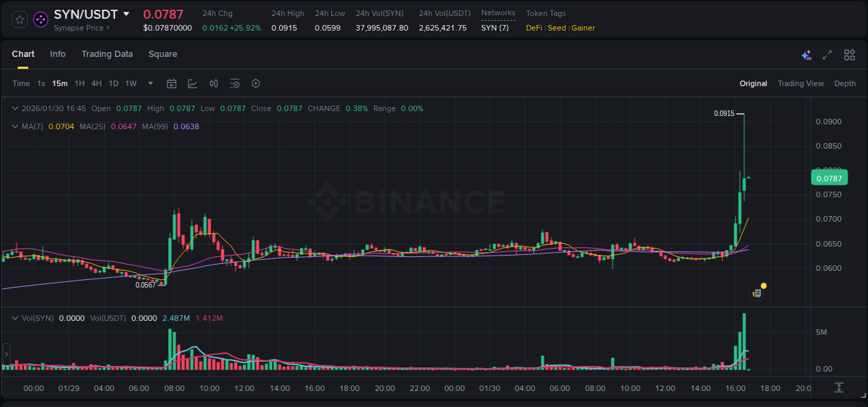Expand chart to fullscreen with arrows icon
The width and height of the screenshot is (868, 407).
828,54
